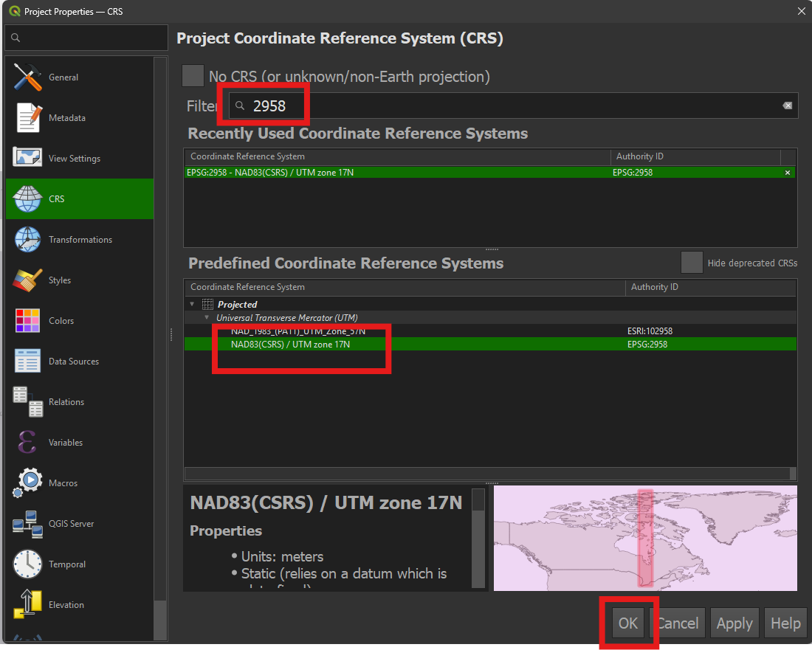Sort recently used by Coordinate Reference System header
The image size is (812, 650).
tap(397, 156)
